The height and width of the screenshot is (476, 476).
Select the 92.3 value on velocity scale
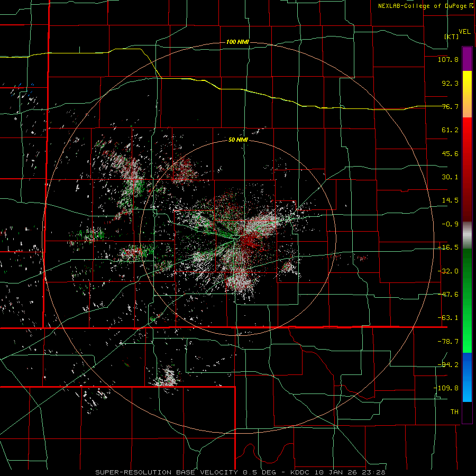450,83
